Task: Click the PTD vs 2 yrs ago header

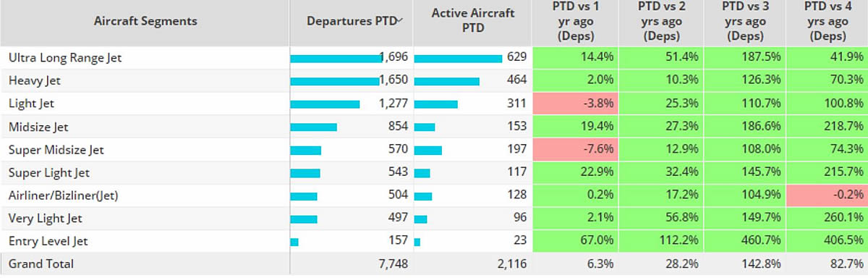Action: (x=660, y=21)
